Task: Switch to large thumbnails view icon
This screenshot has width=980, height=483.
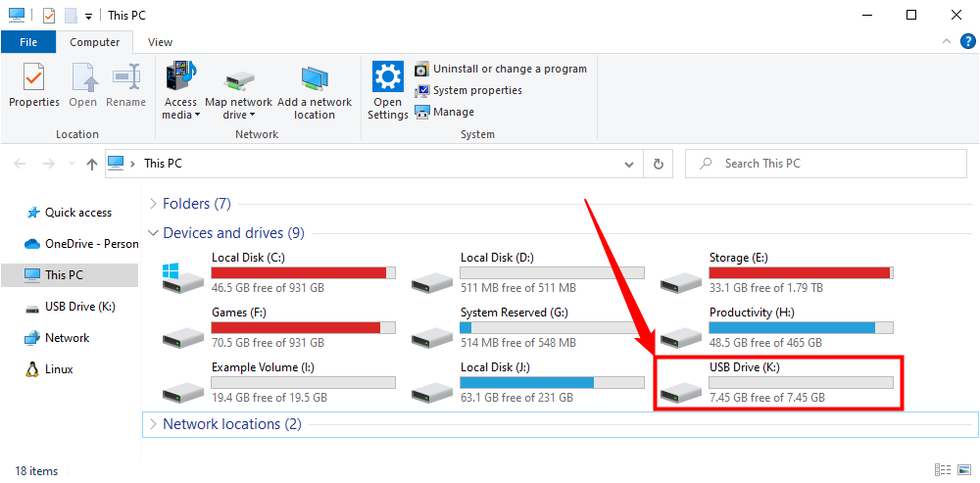Action: 964,470
